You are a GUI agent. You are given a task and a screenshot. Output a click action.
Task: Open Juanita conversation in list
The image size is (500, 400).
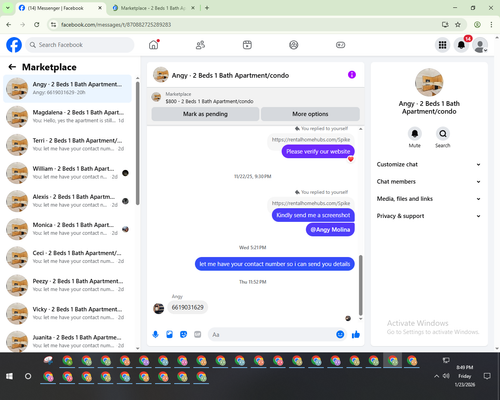(x=68, y=341)
